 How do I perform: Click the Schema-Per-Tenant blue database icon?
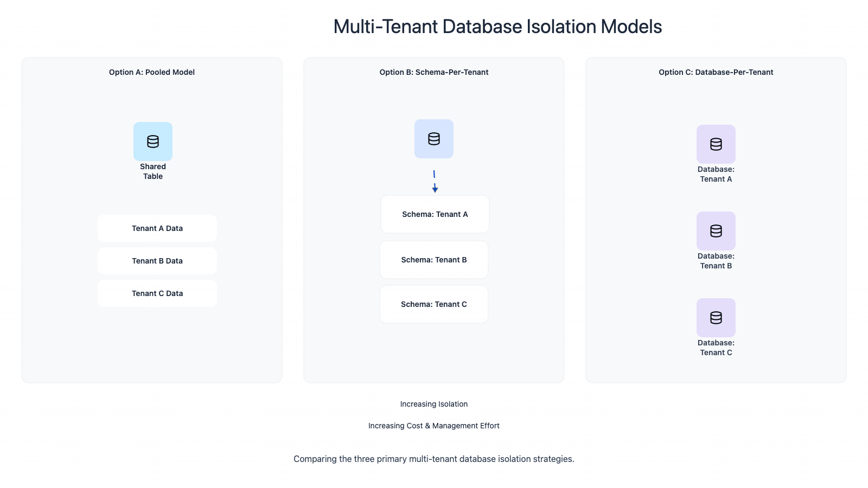tap(434, 139)
